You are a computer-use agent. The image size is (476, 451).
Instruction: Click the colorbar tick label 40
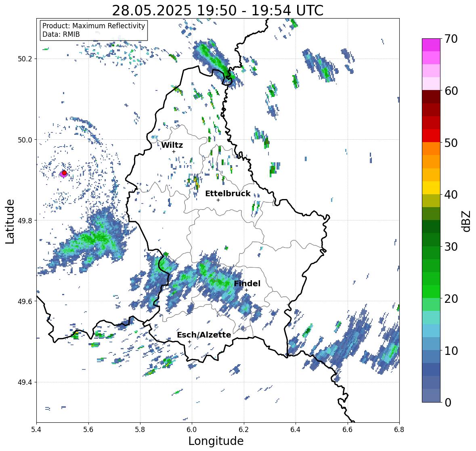click(x=451, y=195)
